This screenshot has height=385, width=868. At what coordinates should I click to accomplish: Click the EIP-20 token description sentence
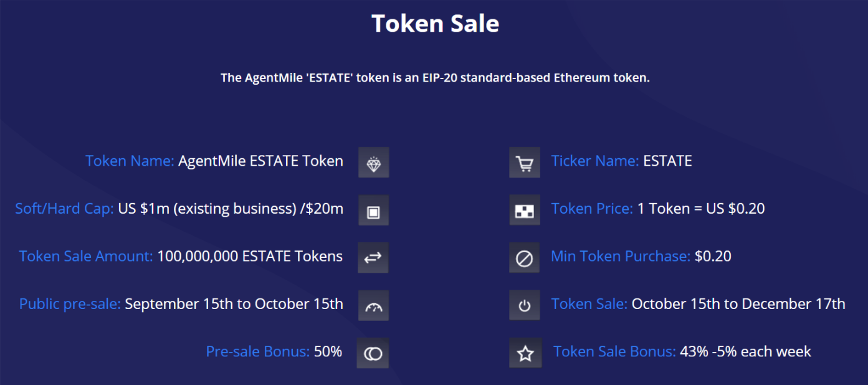435,78
